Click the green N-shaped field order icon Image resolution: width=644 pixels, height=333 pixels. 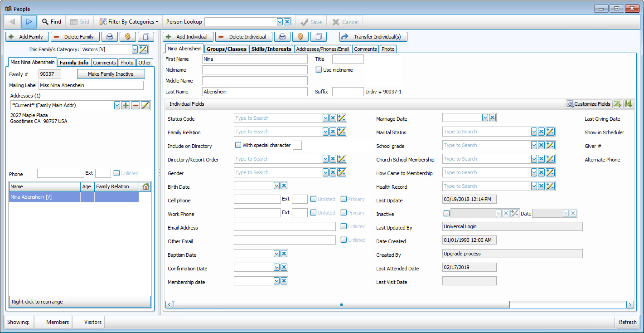(x=628, y=103)
